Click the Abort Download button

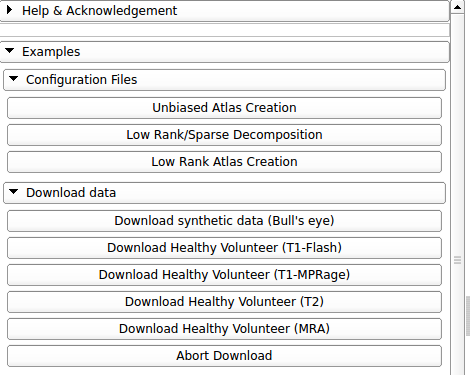[224, 356]
